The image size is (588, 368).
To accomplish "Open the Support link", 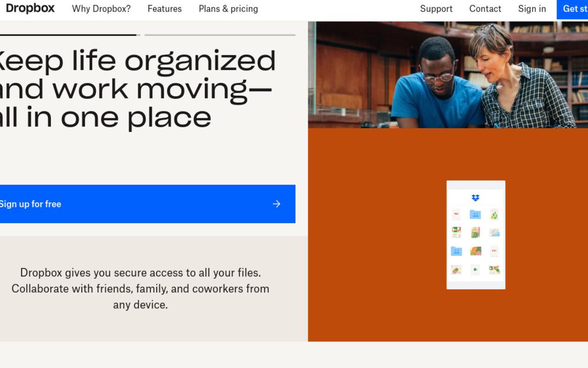I will pyautogui.click(x=436, y=9).
